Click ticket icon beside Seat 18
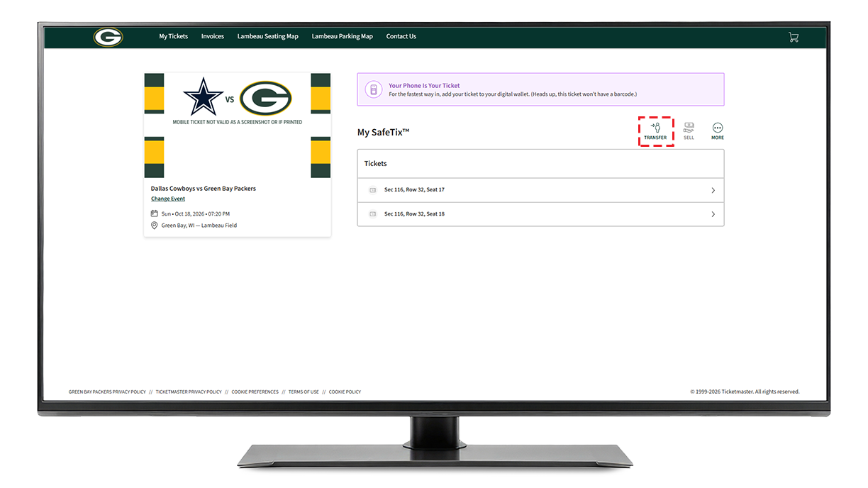Screen dimensions: 868x488 point(372,214)
